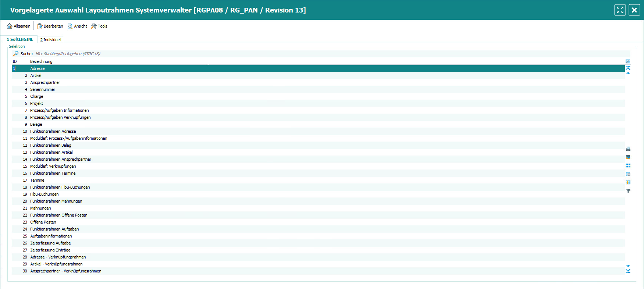Image resolution: width=644 pixels, height=289 pixels.
Task: Click into the Suche search field
Action: click(147, 54)
